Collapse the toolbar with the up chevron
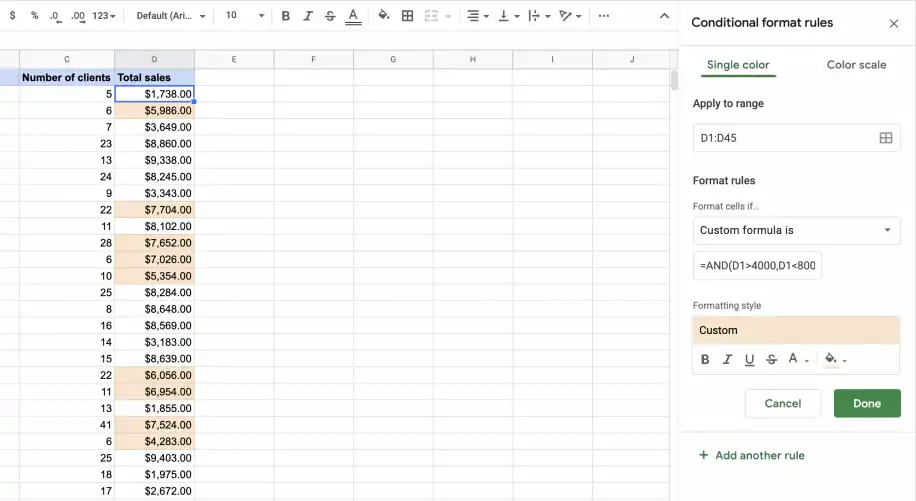Viewport: 916px width, 501px height. 664,16
